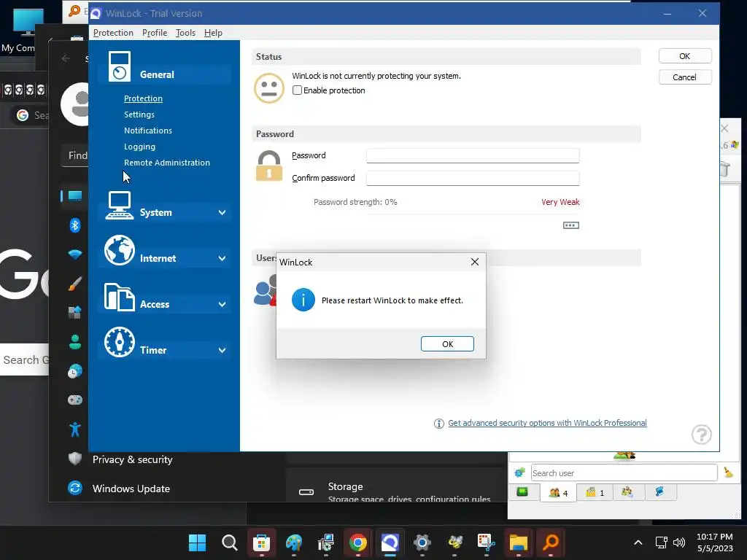Show hidden tray icons chevron
Viewport: 747px width, 560px height.
(638, 542)
